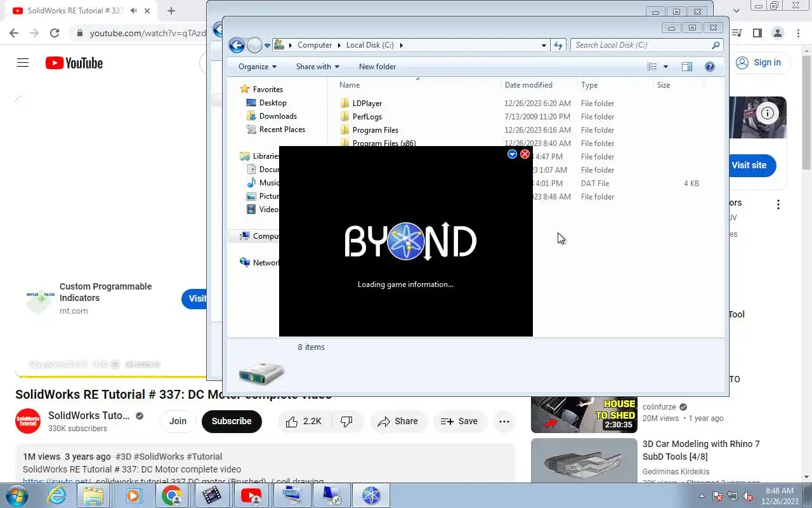
Task: Select Computer in the address breadcrumb
Action: pyautogui.click(x=315, y=45)
